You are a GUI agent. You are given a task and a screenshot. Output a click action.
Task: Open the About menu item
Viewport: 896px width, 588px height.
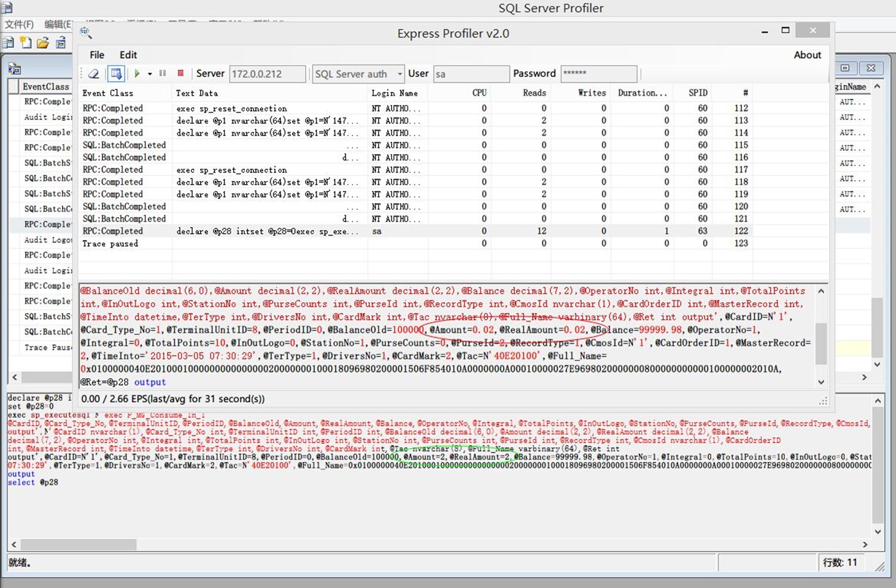point(807,55)
